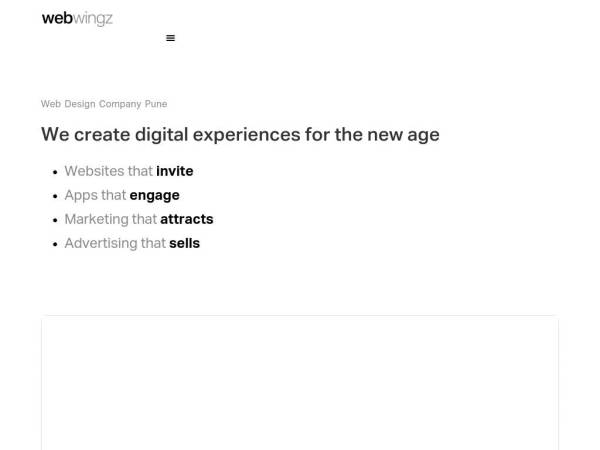Click the bold word "engage"
600x450 pixels.
[x=155, y=196]
